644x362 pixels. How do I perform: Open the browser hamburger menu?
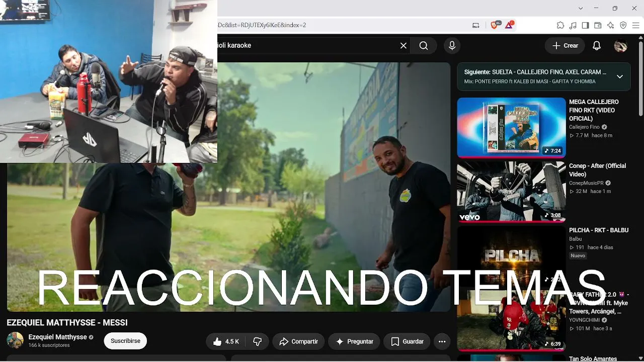tap(635, 25)
